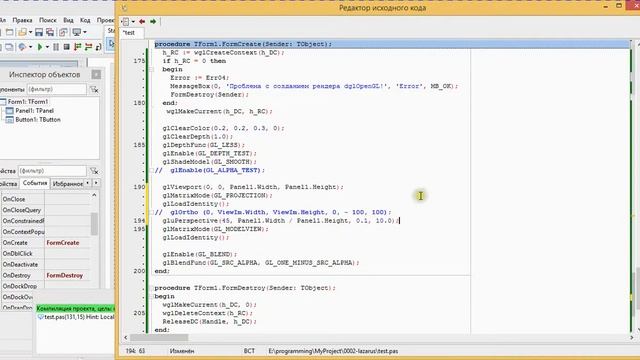Click the component filter input field
This screenshot has width=640, height=360.
pyautogui.click(x=56, y=89)
